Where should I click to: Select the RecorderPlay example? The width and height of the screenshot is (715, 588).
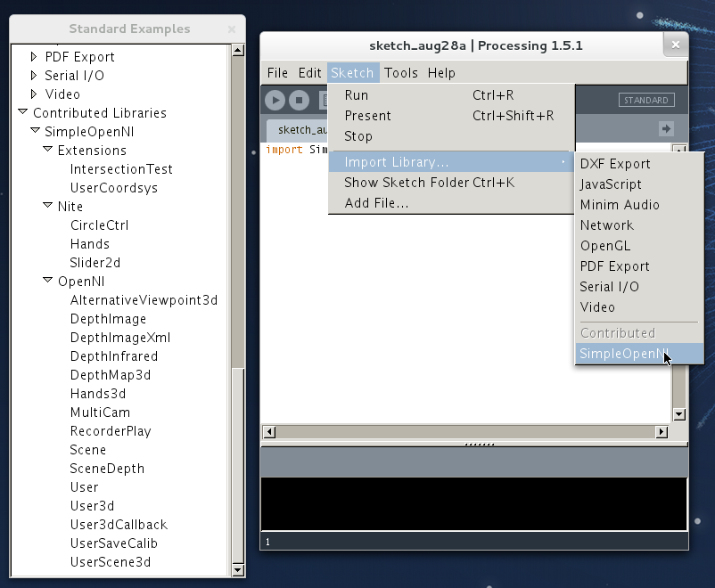click(111, 430)
